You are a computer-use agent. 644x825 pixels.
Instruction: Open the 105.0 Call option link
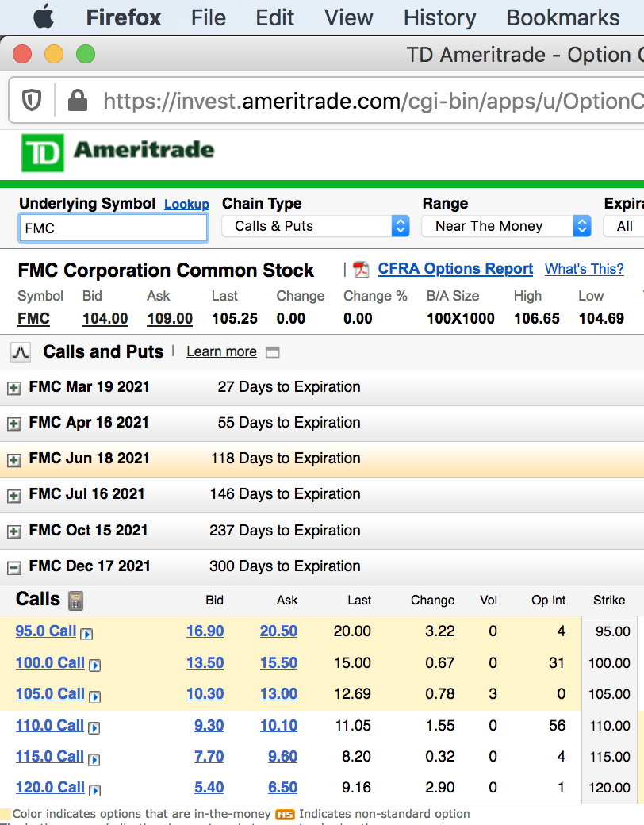tap(50, 693)
